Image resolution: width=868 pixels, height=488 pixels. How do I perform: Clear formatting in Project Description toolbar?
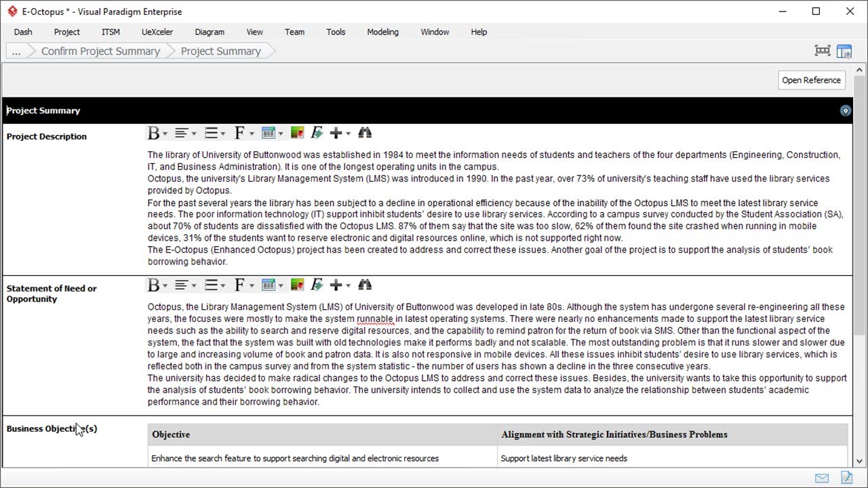317,133
